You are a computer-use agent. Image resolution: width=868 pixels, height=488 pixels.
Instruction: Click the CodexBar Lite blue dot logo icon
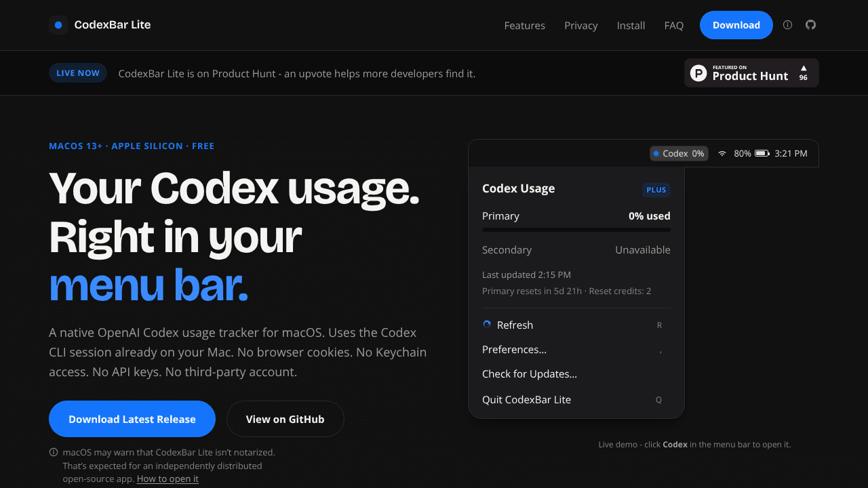coord(58,25)
